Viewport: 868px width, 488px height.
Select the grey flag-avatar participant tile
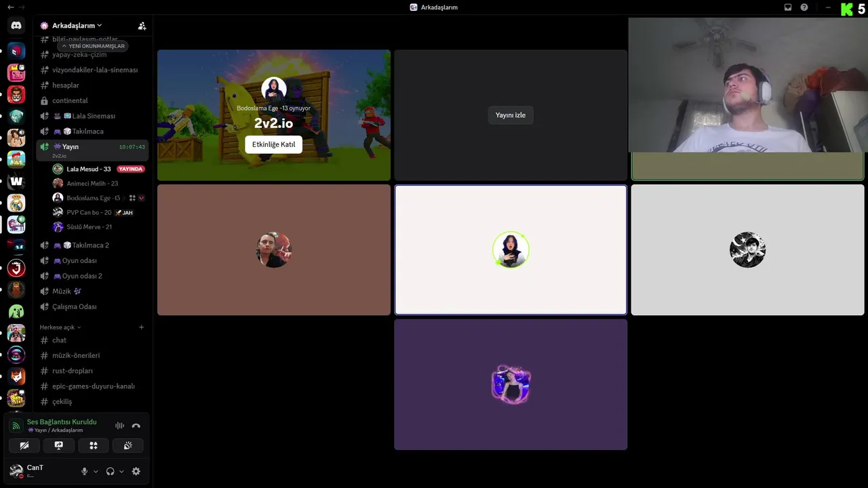click(747, 250)
